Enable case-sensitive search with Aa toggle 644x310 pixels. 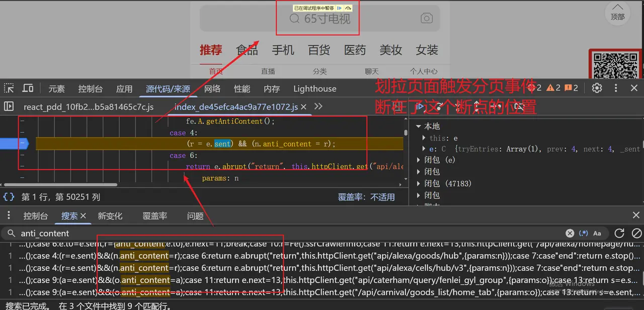coord(597,233)
